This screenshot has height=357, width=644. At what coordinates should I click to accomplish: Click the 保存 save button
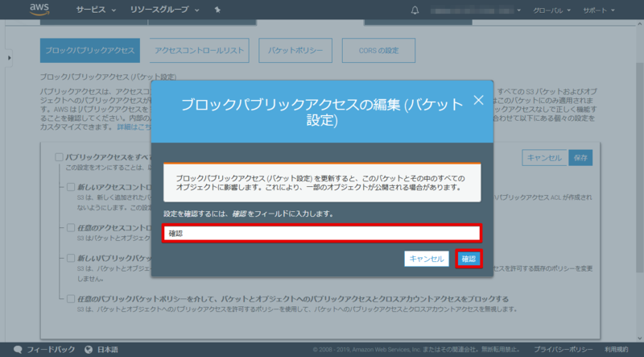[580, 158]
